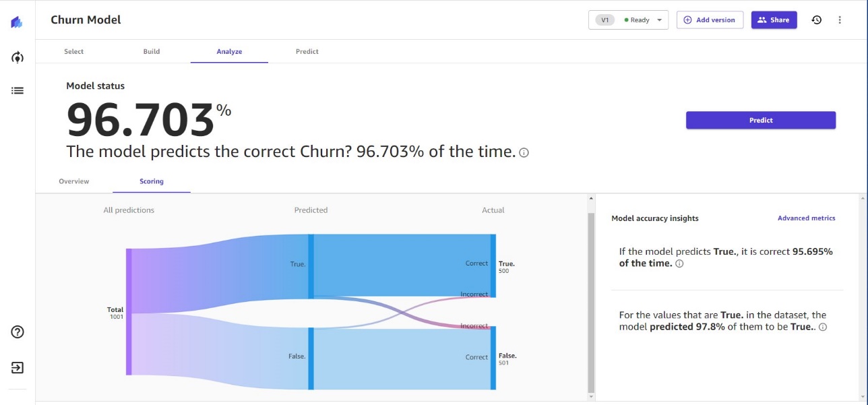Click scroll up arrow of scoring panel
The image size is (868, 405).
click(591, 199)
